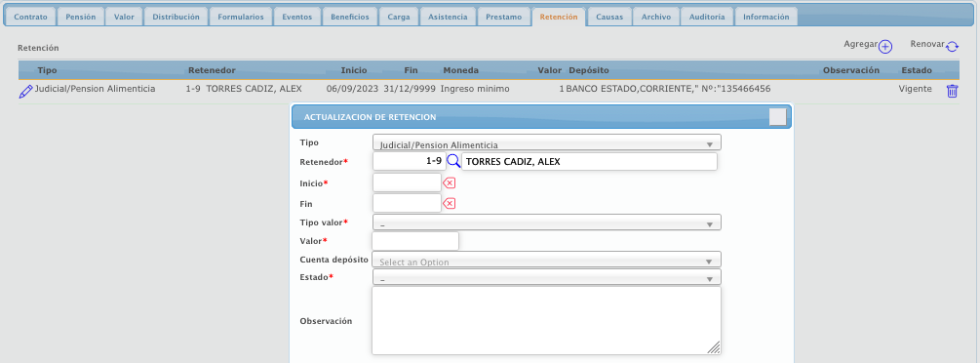This screenshot has height=363, width=980.
Task: Open the Auditoría tab
Action: (x=707, y=17)
